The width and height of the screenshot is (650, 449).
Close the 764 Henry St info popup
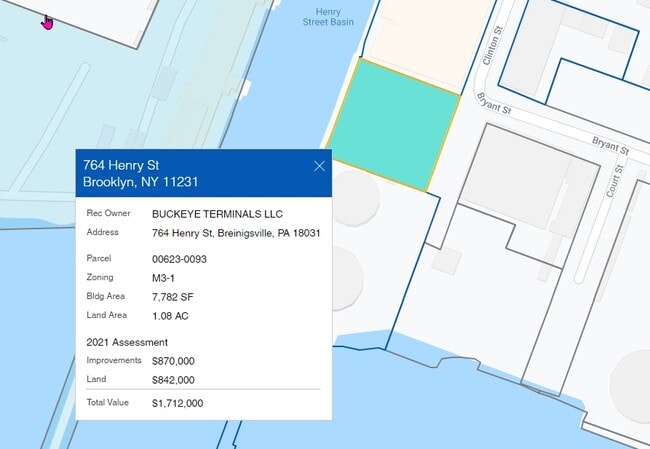point(319,166)
